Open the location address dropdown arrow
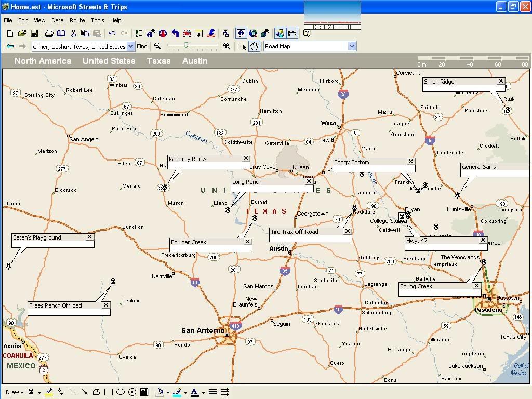Image resolution: width=532 pixels, height=399 pixels. pos(130,46)
